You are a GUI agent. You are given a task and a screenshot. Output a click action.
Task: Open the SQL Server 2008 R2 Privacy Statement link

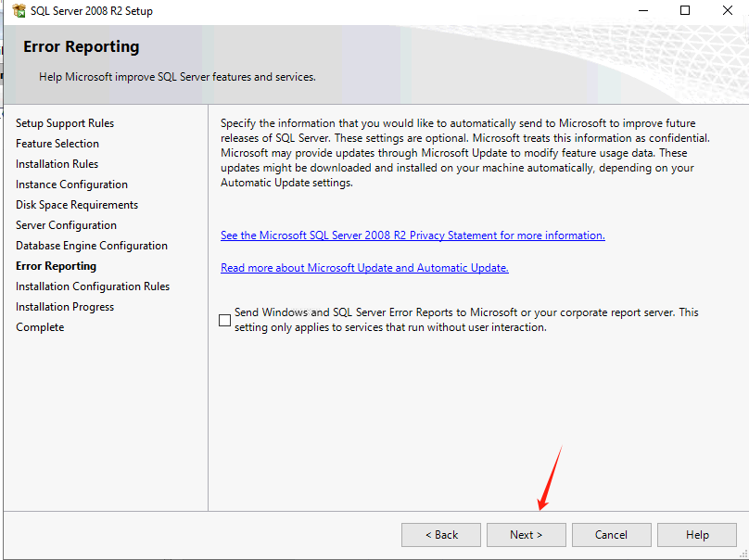pyautogui.click(x=413, y=235)
